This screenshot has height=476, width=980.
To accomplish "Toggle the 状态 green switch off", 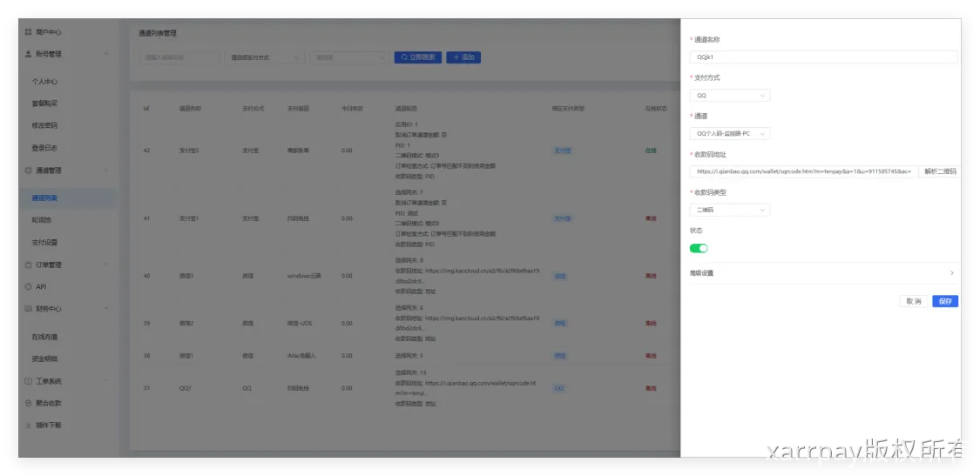I will [x=699, y=248].
